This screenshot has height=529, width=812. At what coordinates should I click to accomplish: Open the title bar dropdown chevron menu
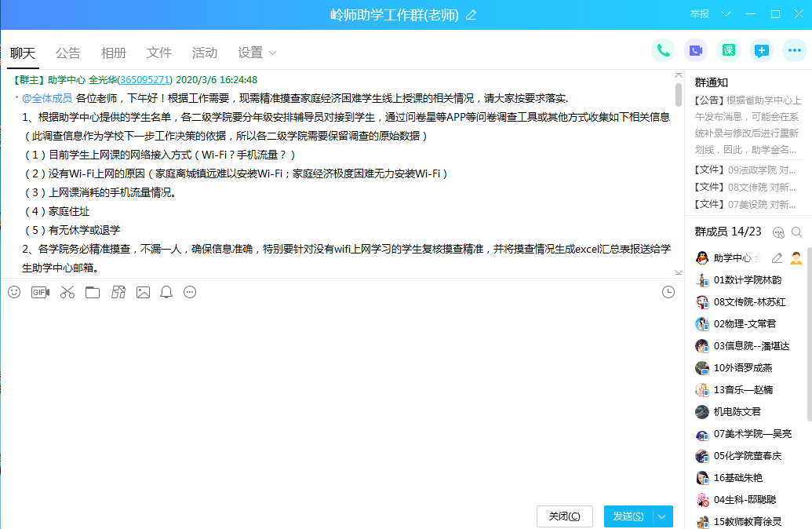[726, 14]
